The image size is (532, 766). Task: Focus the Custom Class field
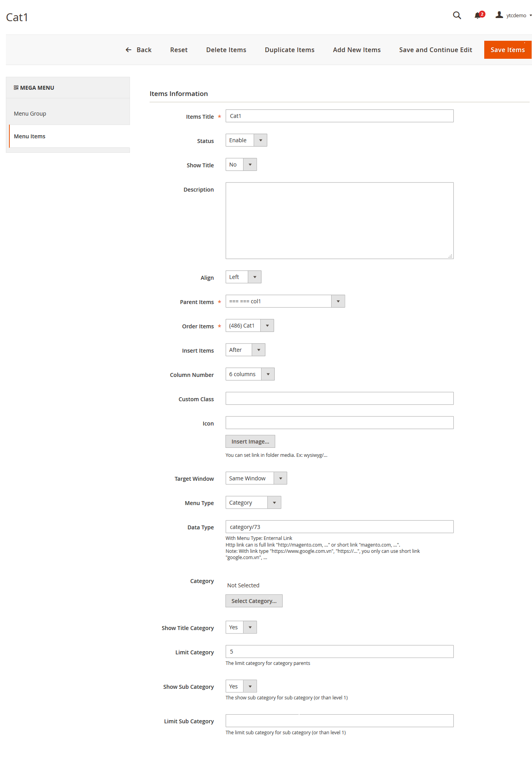click(339, 398)
